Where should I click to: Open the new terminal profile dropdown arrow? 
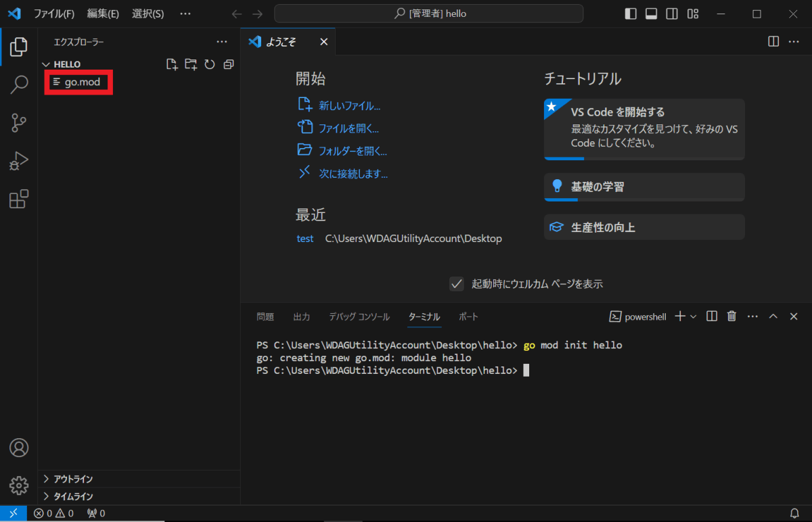point(693,316)
